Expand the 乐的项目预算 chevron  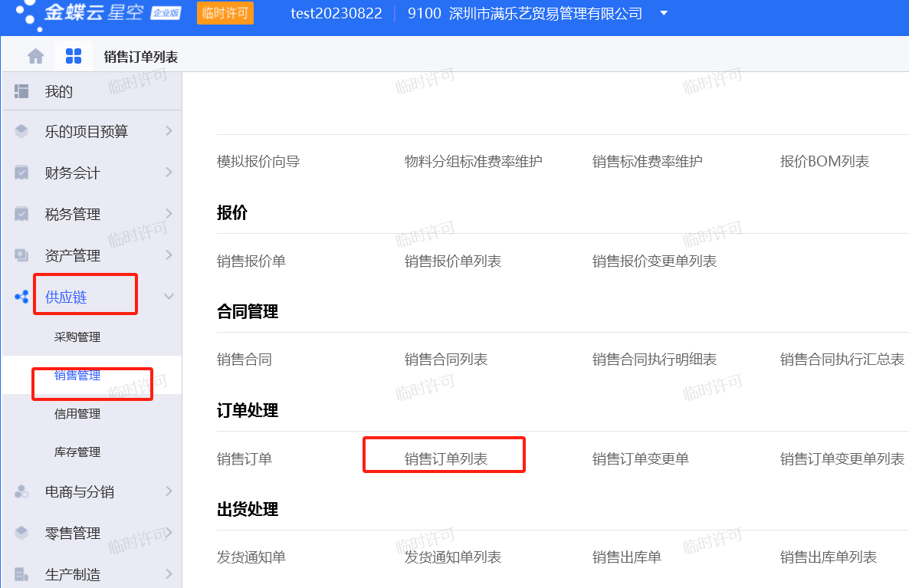click(x=169, y=131)
